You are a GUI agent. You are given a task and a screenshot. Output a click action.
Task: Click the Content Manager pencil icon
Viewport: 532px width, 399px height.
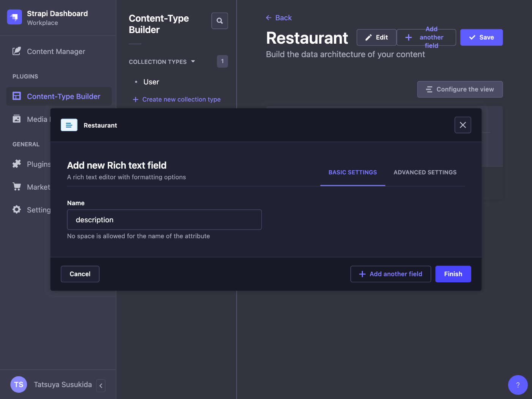[x=17, y=51]
